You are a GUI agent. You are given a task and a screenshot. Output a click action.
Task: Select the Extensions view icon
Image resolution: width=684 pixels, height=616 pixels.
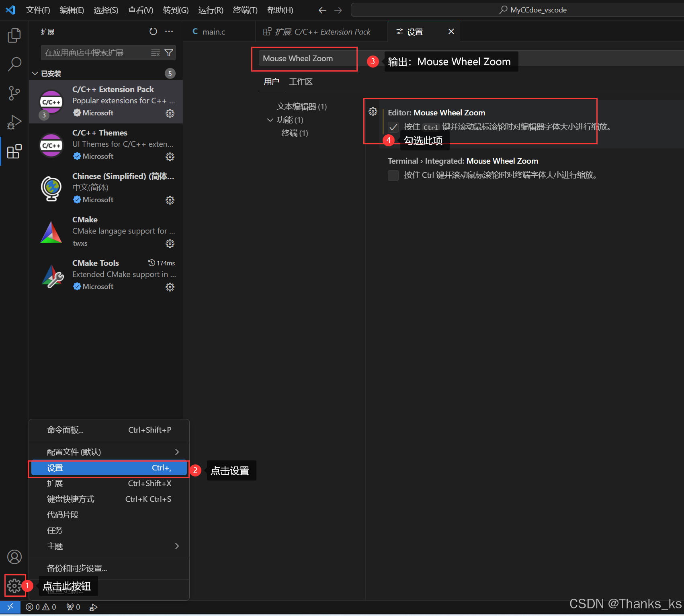(14, 151)
